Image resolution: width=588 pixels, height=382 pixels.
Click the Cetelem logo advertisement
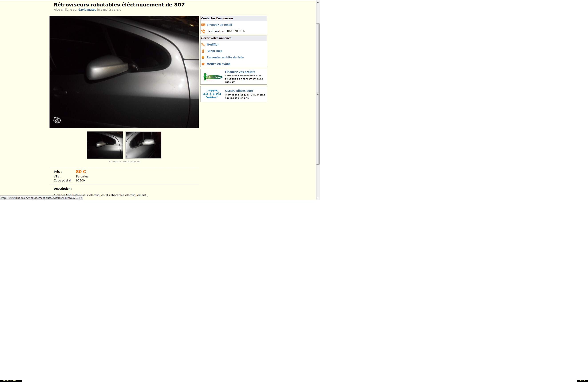click(213, 77)
